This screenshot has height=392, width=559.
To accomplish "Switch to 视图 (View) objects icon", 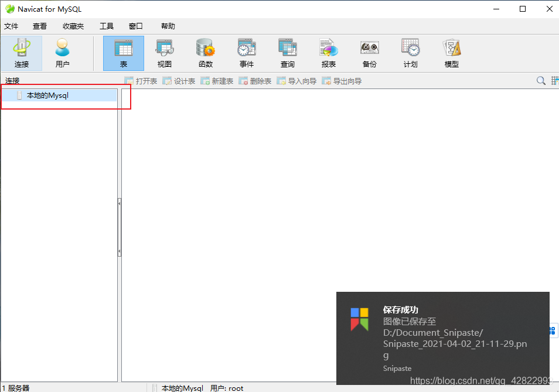I will (x=165, y=53).
